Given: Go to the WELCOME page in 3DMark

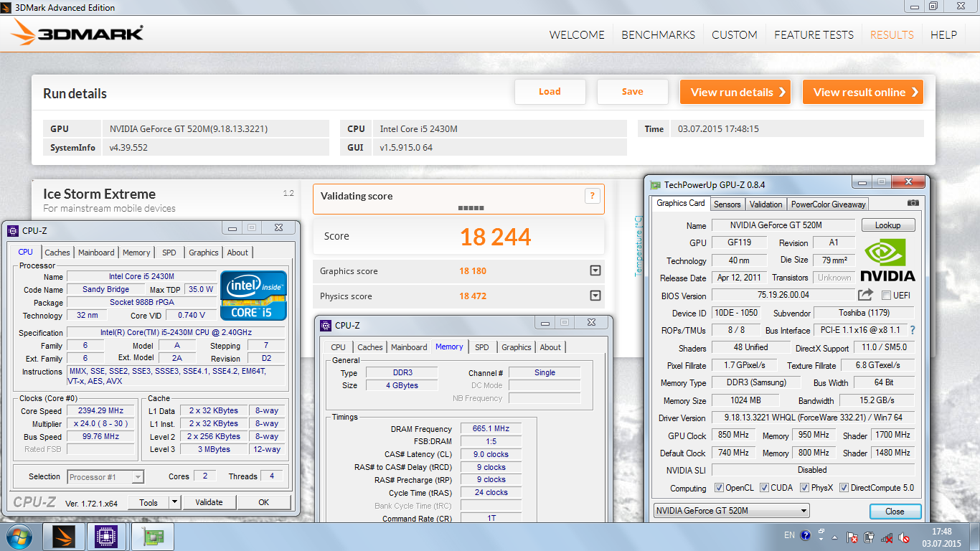Looking at the screenshot, I should pos(577,34).
